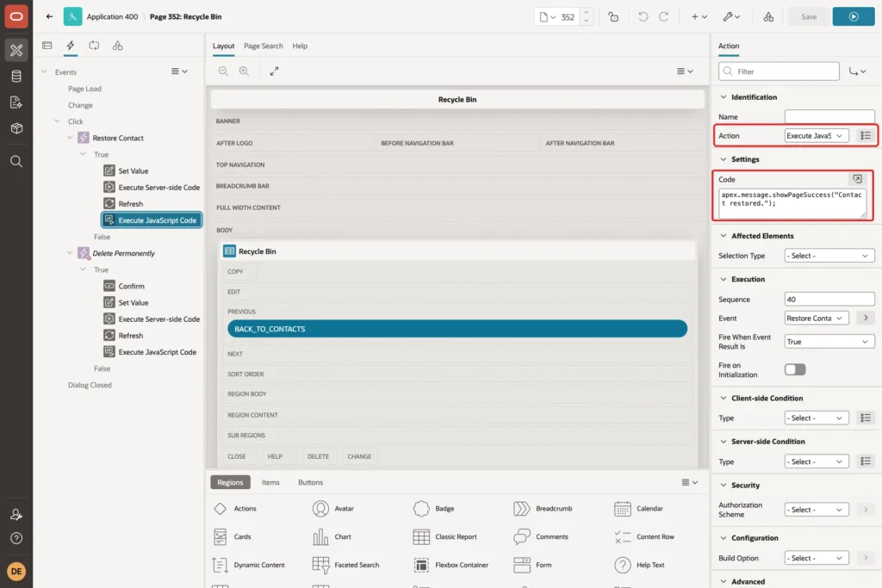Collapse the Events tree node
Screen dimensions: 882x588
pos(45,71)
